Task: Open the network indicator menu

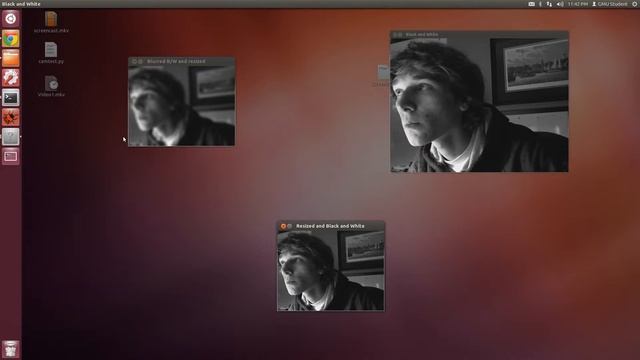Action: pos(549,4)
